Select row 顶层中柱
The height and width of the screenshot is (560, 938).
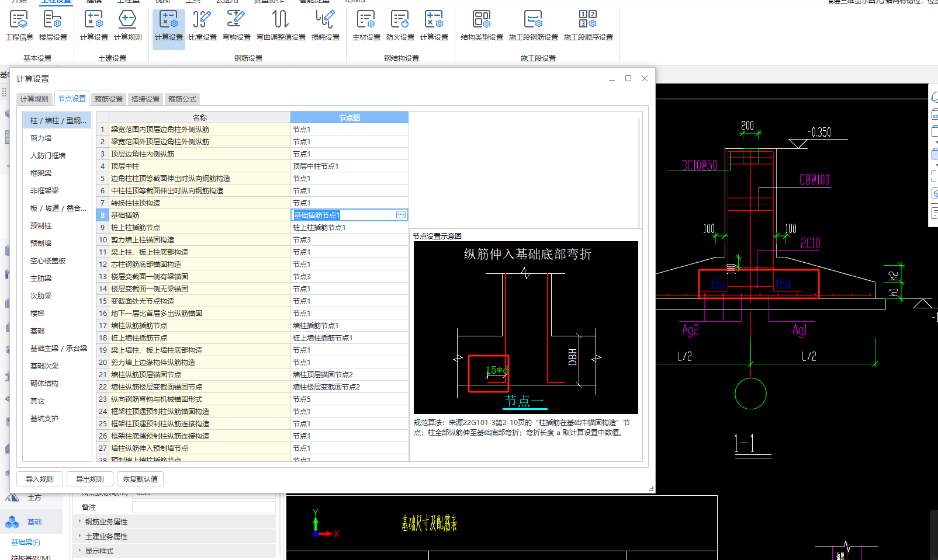(x=252, y=166)
